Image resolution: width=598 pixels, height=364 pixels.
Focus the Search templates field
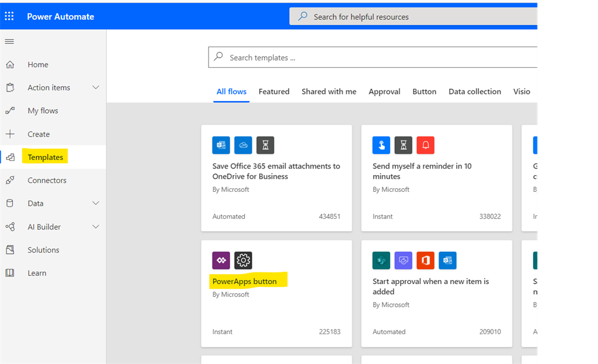coord(373,57)
